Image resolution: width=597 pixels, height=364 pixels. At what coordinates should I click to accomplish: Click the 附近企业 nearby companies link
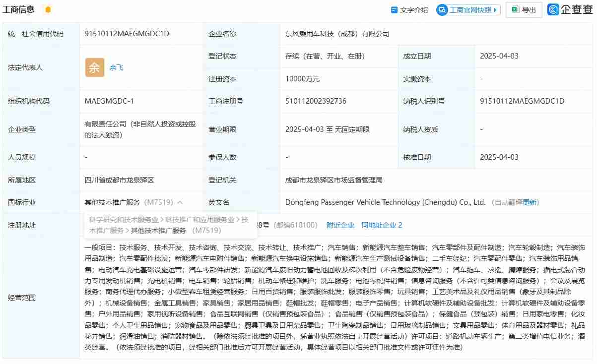(340, 225)
